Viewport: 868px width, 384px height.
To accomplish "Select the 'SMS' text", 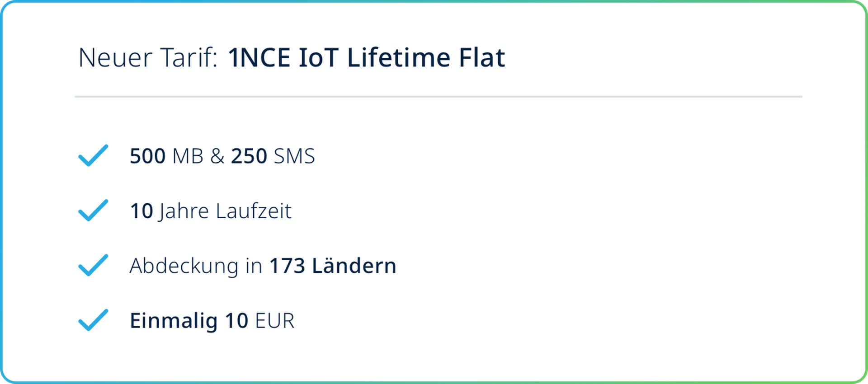I will (x=294, y=156).
